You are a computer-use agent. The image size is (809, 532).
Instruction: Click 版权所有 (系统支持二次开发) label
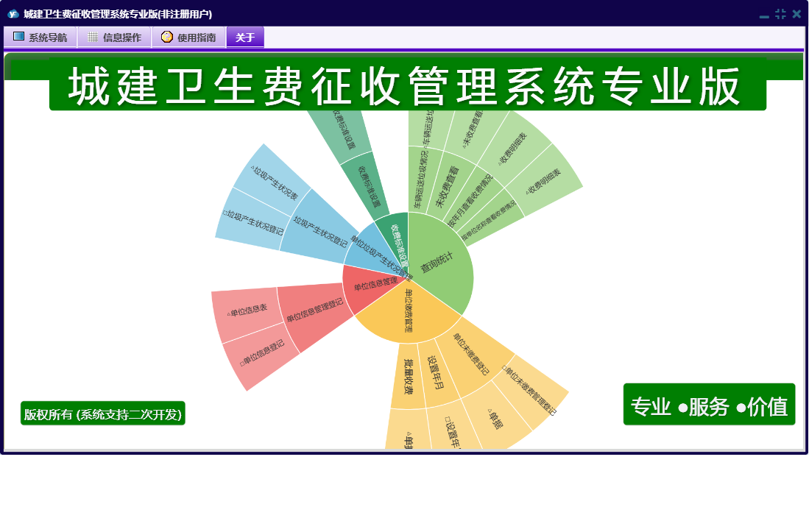coord(102,414)
